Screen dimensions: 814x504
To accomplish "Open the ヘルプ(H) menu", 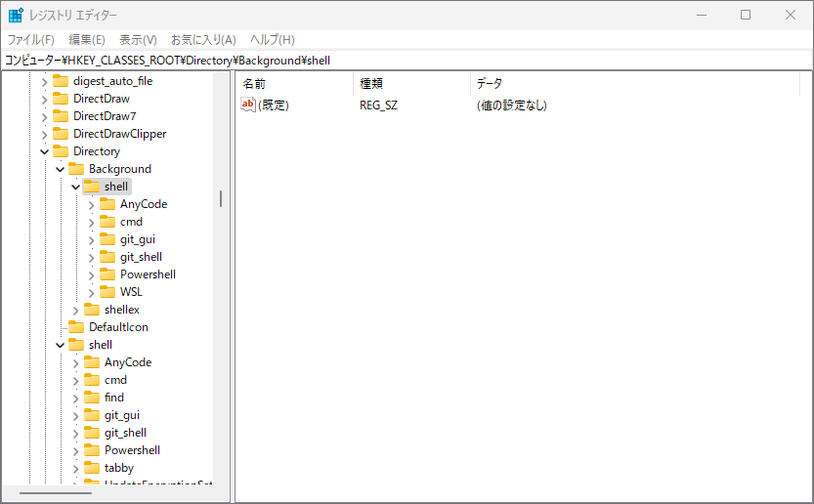I will coord(272,40).
